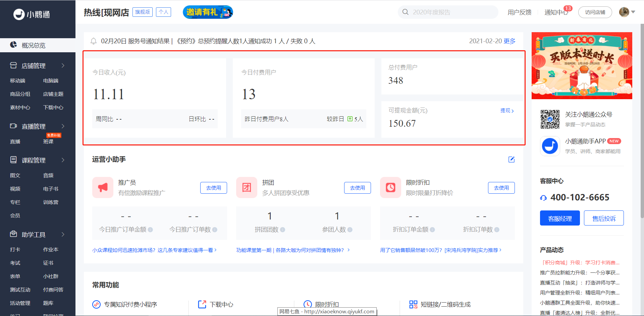
Task: Open 用户管理全新升级 product update
Action: pos(580,293)
